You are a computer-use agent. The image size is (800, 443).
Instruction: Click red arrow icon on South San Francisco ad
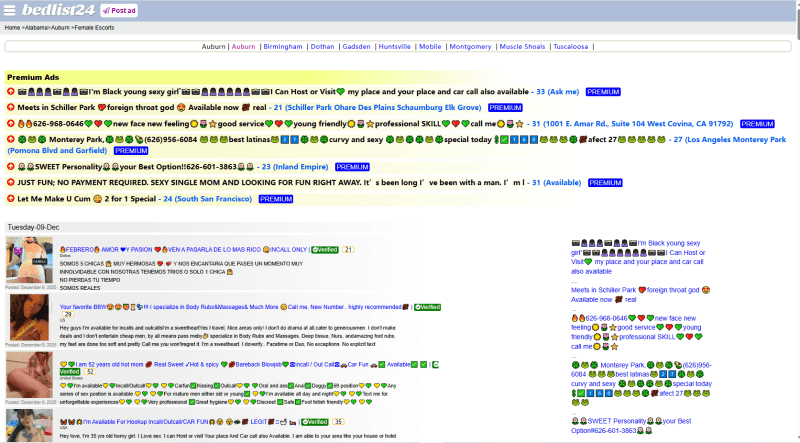coord(11,199)
